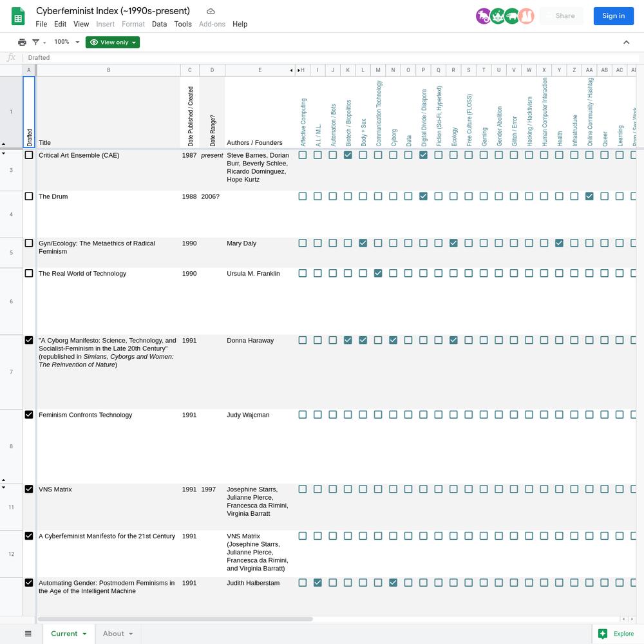Select the cell containing Mary Daly

[x=260, y=252]
